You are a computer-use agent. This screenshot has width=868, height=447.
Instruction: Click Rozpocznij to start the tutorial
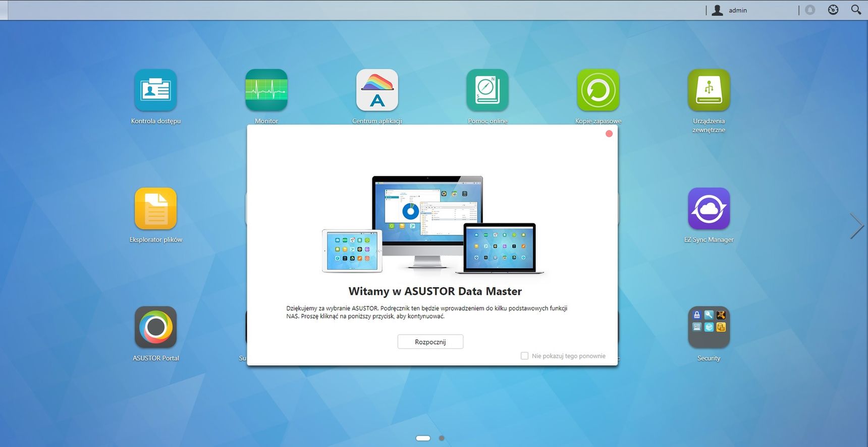pos(430,342)
